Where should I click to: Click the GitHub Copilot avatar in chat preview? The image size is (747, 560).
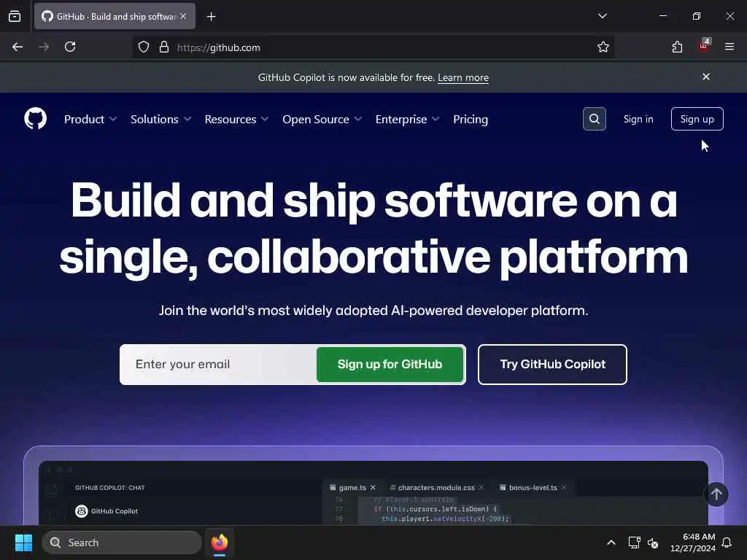(x=82, y=511)
